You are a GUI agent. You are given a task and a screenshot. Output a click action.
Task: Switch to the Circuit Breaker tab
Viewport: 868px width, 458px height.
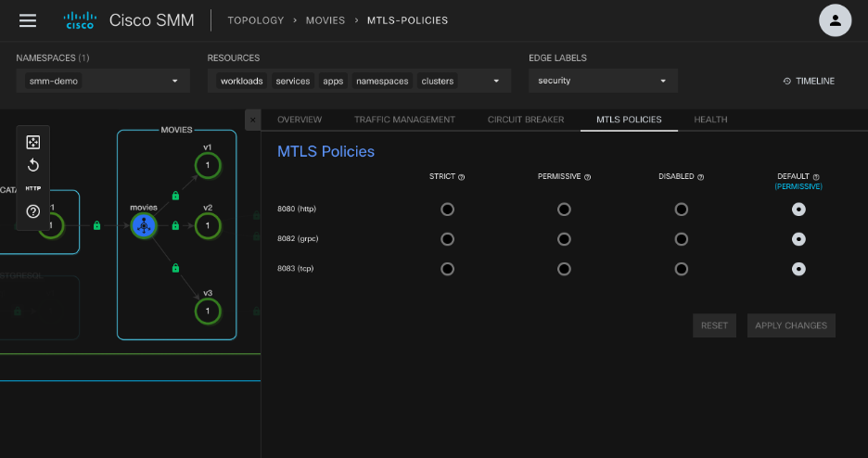coord(525,120)
